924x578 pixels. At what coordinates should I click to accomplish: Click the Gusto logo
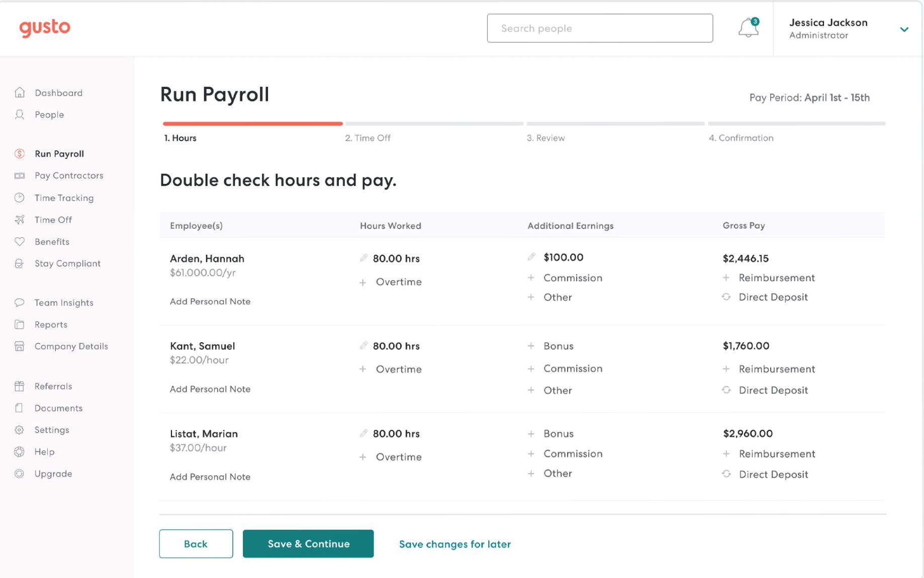tap(45, 28)
